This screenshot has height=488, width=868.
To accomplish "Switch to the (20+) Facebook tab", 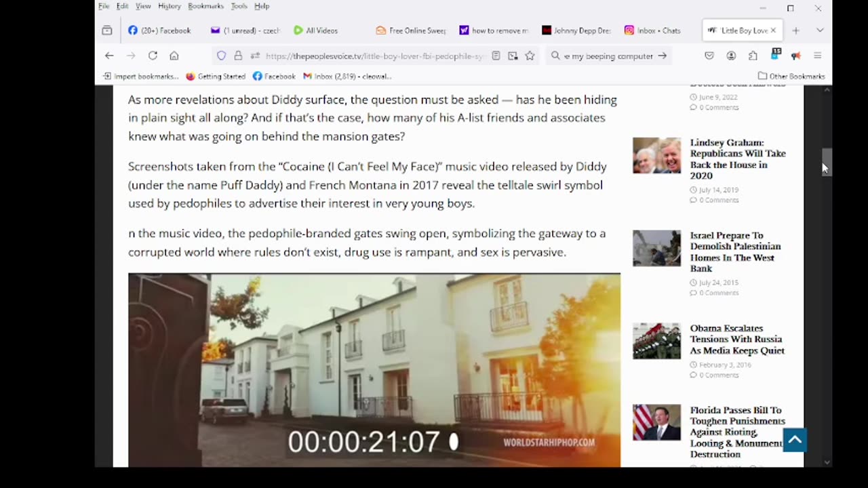I will coord(160,30).
